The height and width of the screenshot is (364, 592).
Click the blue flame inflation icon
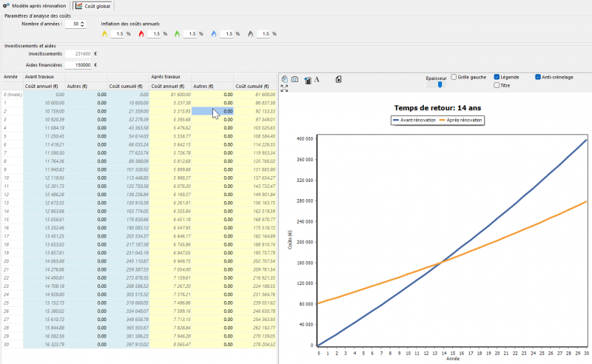coord(214,34)
